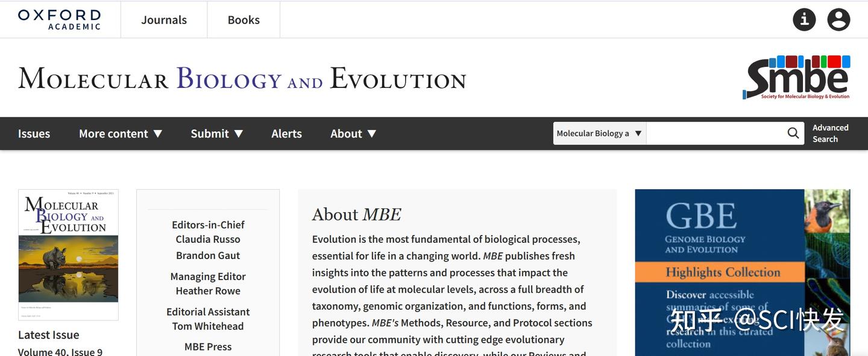This screenshot has height=356, width=868.
Task: Open the site information icon
Action: (804, 19)
